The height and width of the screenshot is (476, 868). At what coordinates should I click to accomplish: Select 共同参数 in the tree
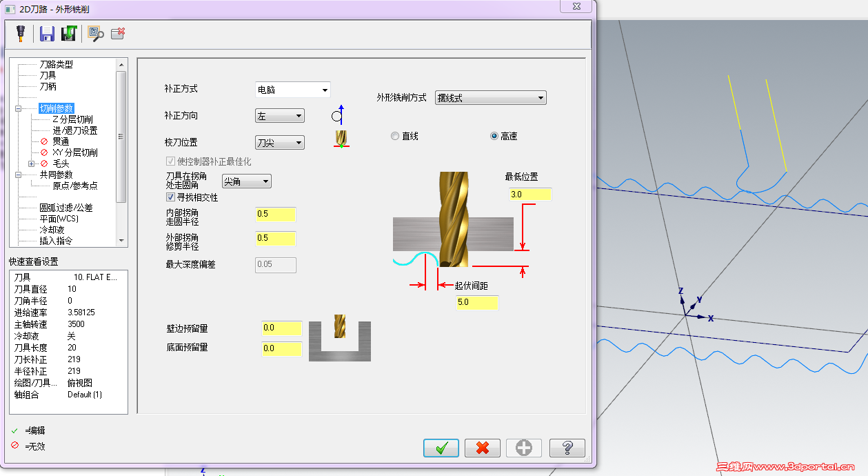pyautogui.click(x=56, y=175)
